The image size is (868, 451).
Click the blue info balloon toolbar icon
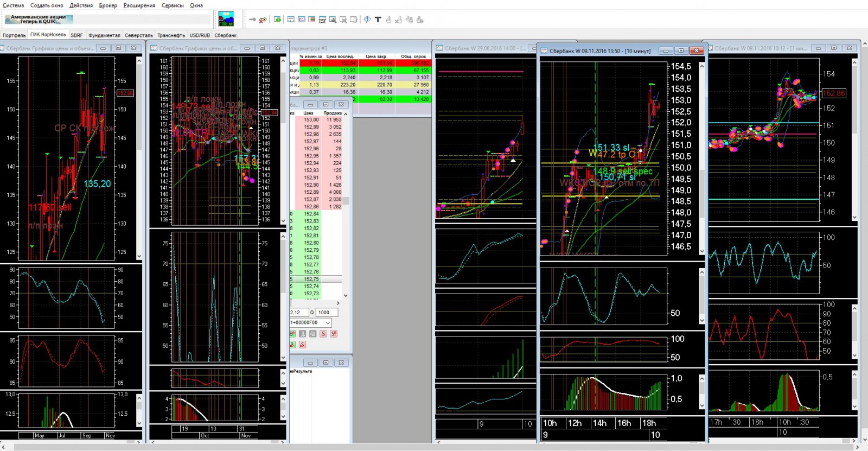pos(367,20)
